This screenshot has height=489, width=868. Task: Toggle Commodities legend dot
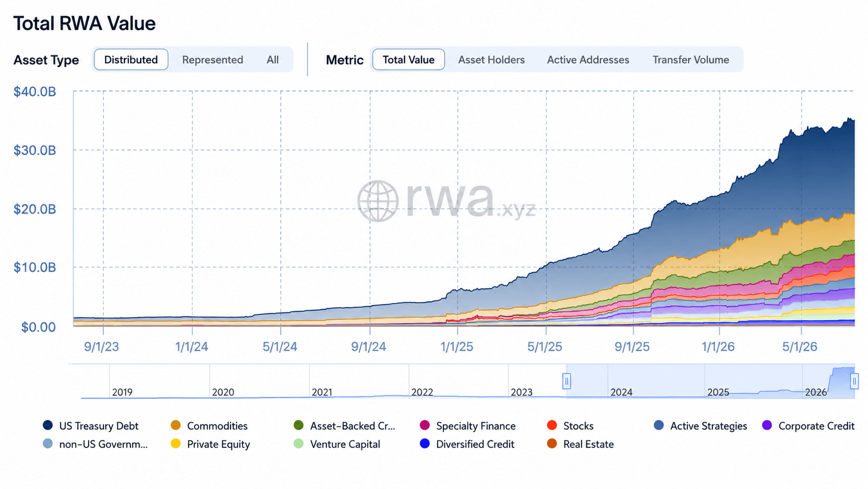point(175,426)
